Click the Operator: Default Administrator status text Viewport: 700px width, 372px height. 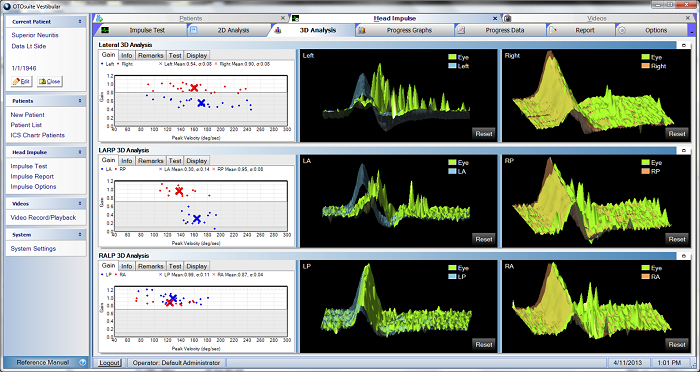click(176, 363)
